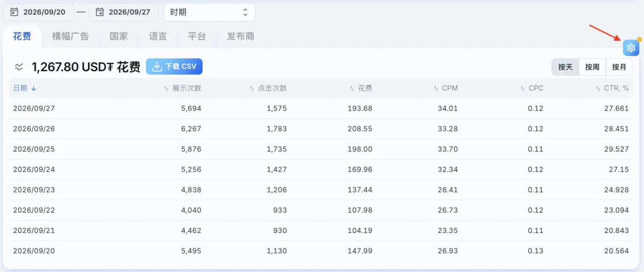
Task: Click clicks value 1,783
Action: [x=277, y=129]
